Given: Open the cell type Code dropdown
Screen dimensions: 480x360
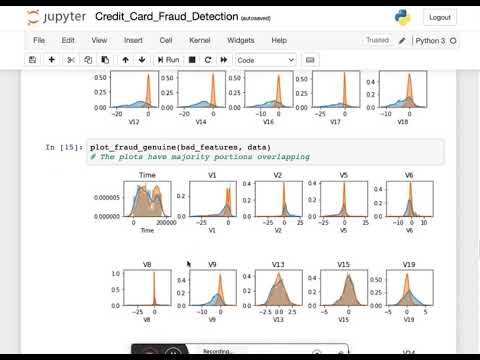Looking at the screenshot, I should [266, 60].
